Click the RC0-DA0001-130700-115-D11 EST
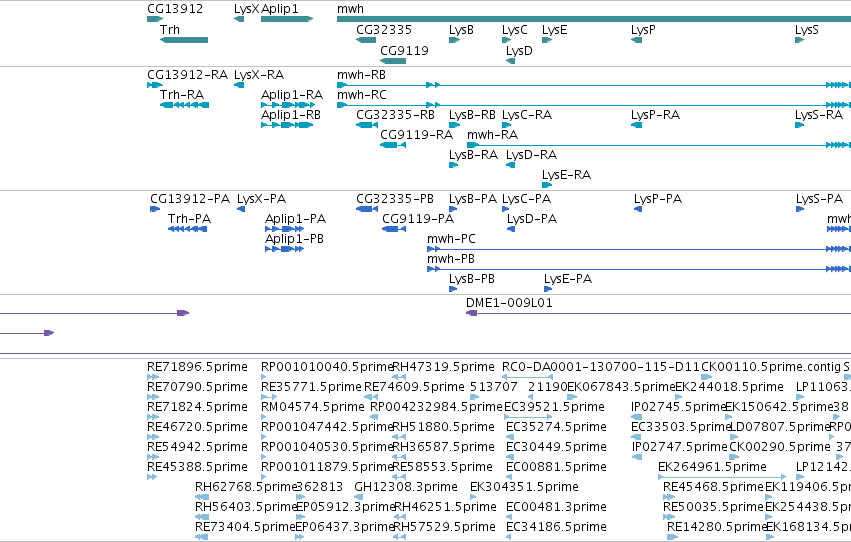 [528, 377]
